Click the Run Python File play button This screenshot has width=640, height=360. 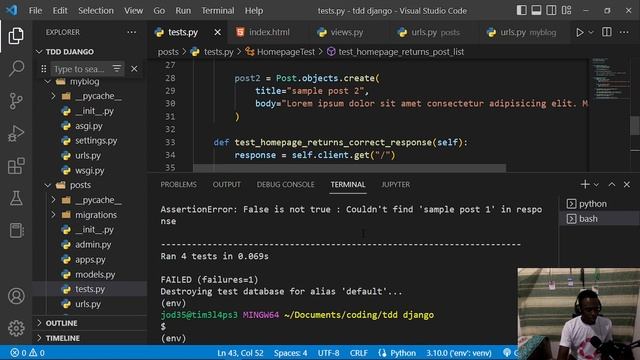pos(579,32)
